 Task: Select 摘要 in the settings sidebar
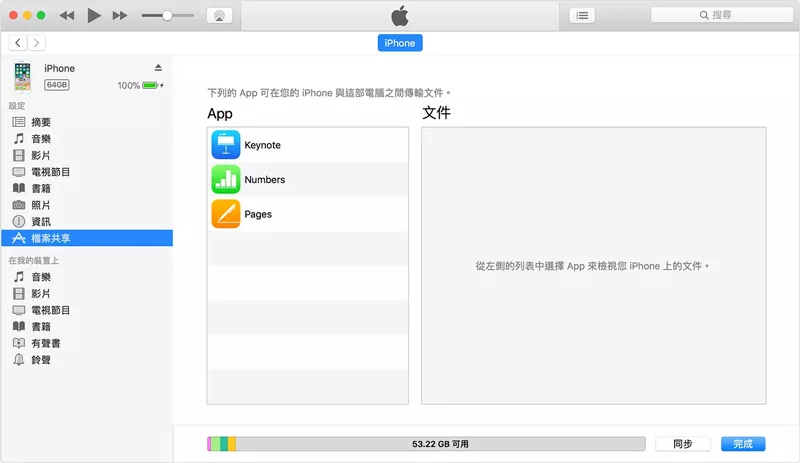[x=40, y=122]
